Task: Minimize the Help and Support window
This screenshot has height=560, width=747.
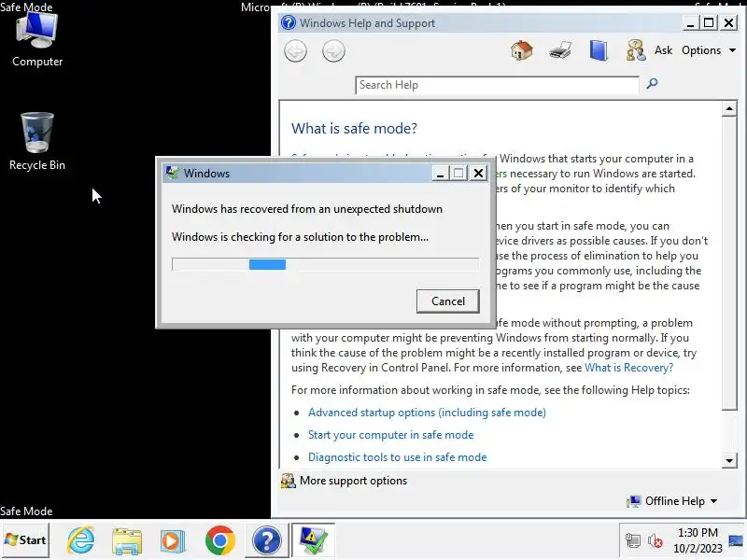Action: tap(690, 22)
